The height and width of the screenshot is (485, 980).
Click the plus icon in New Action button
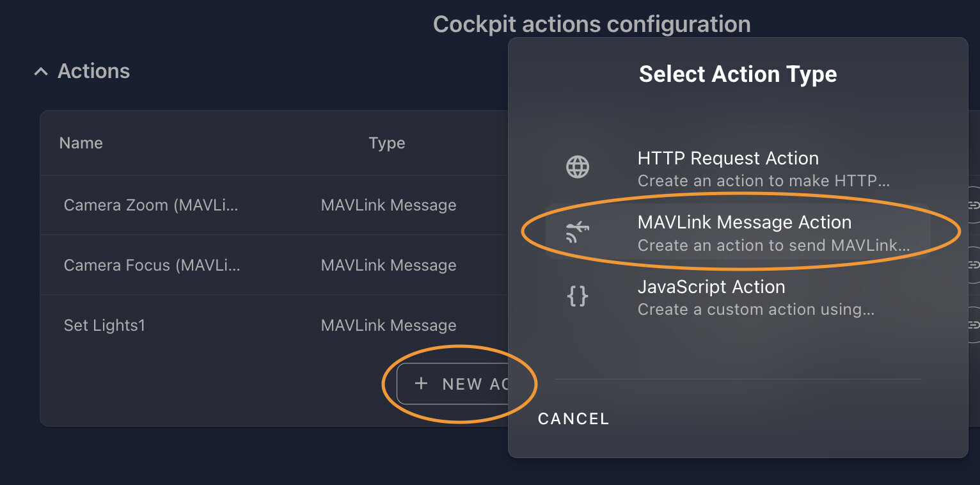click(x=421, y=383)
